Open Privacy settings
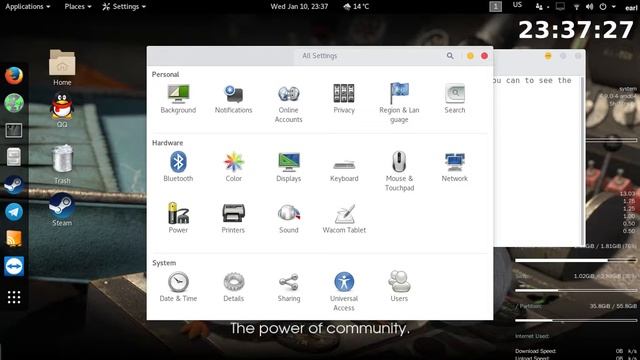The width and height of the screenshot is (640, 360). pyautogui.click(x=344, y=99)
